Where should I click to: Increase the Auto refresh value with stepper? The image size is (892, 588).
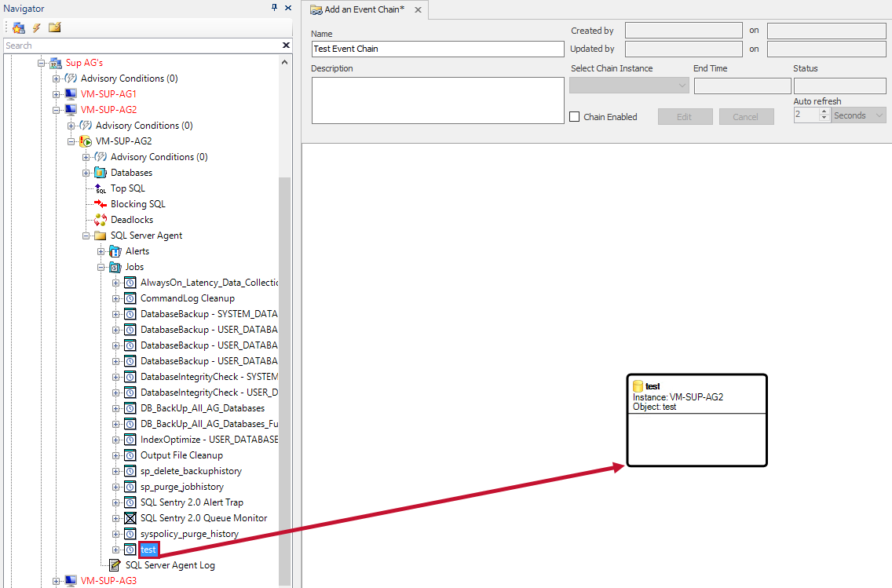pos(824,111)
